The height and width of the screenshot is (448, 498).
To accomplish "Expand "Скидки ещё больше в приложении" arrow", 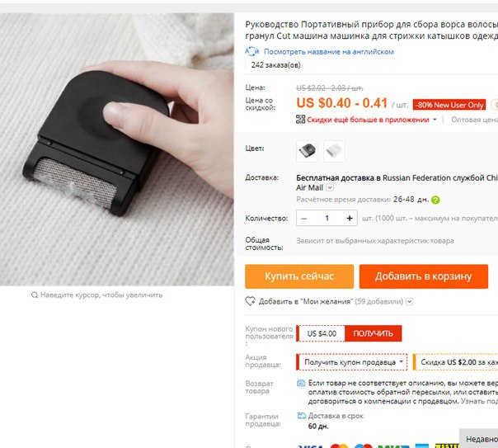I will coord(435,120).
